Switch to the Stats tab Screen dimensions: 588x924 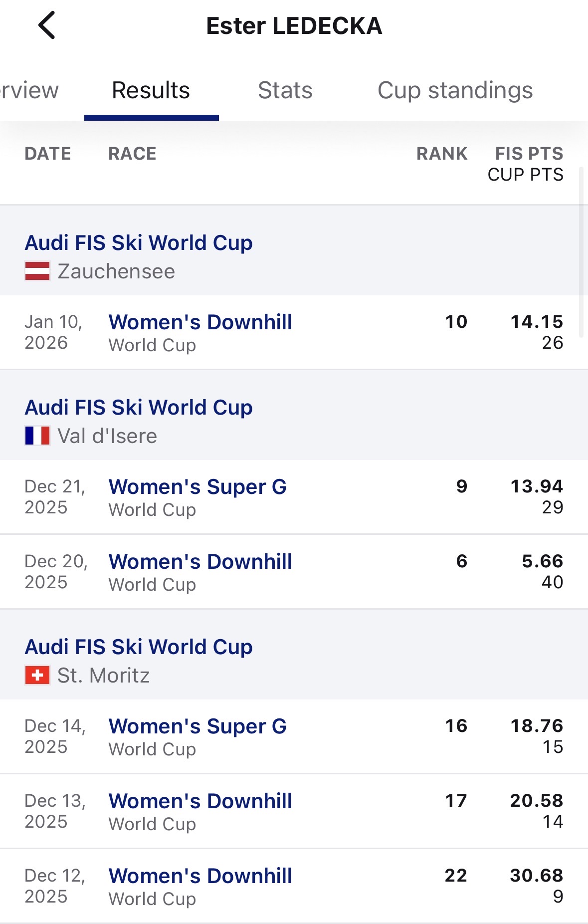tap(285, 91)
